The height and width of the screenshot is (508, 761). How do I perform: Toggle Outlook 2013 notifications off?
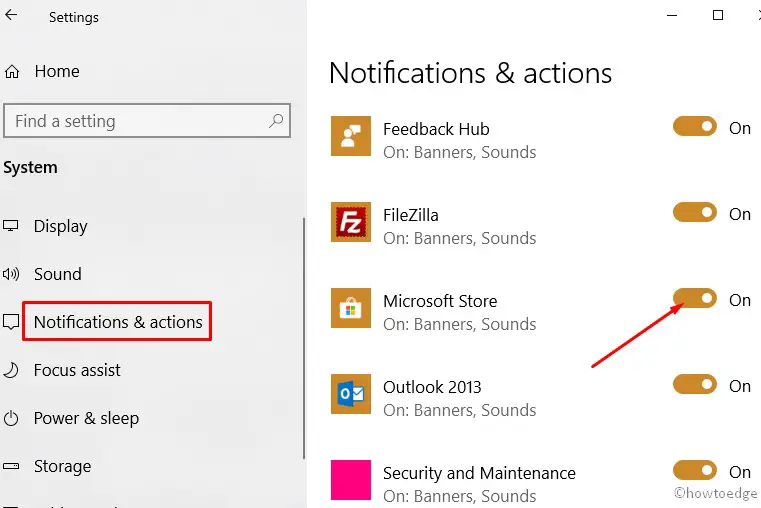(x=695, y=385)
